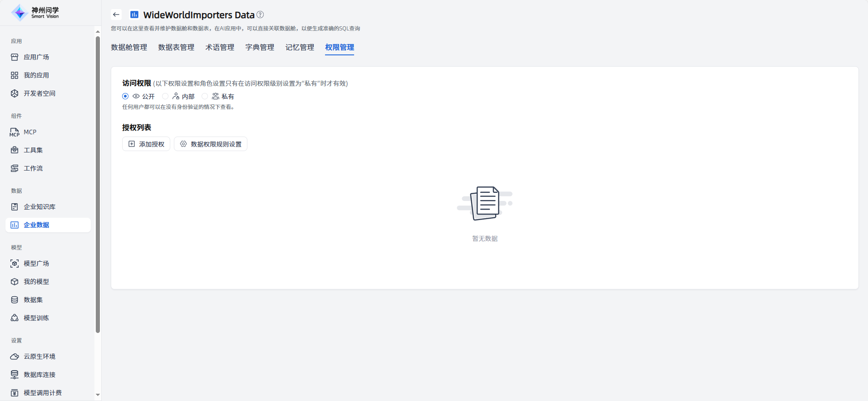Image resolution: width=868 pixels, height=401 pixels.
Task: Select the 私有 access radio button
Action: click(205, 96)
